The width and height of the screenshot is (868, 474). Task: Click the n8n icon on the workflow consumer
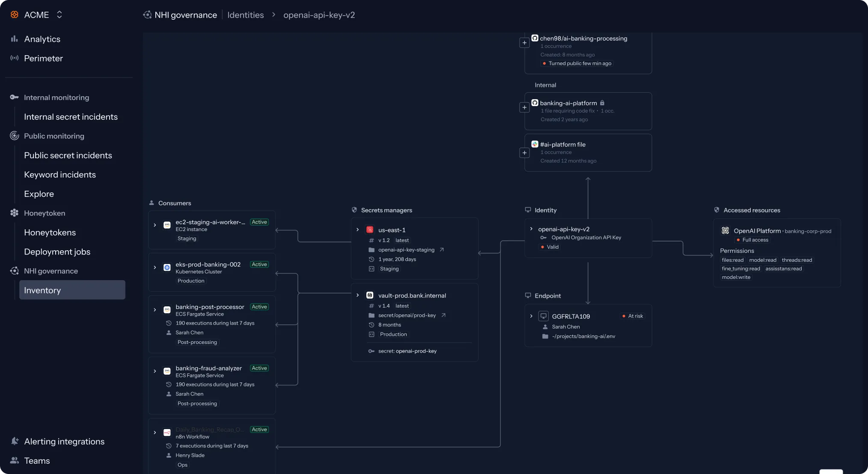coord(167,433)
